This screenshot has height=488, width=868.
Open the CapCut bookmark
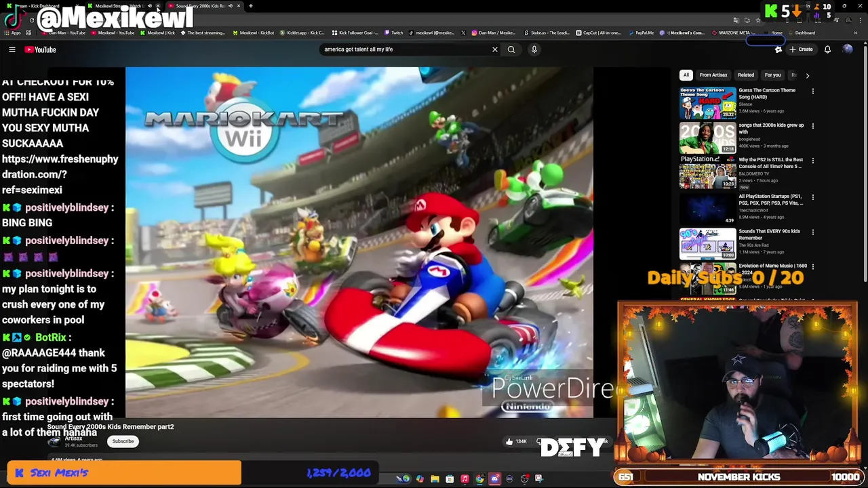click(x=598, y=33)
